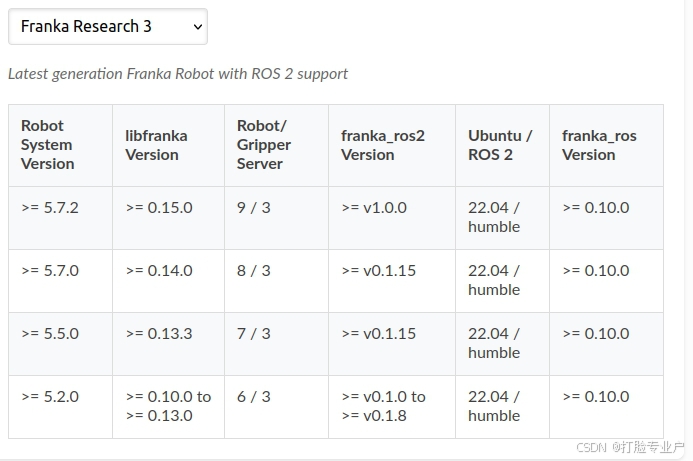Click the franka_ros Version column header
693x461 pixels.
coord(599,145)
